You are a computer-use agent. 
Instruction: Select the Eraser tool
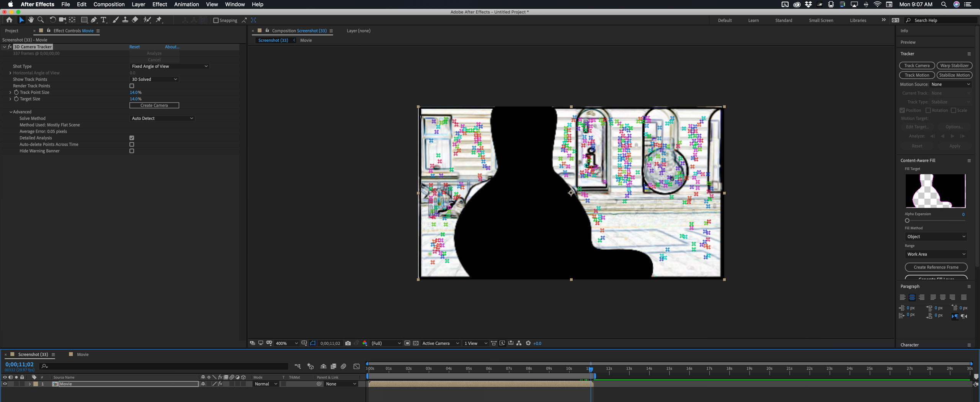click(x=135, y=20)
